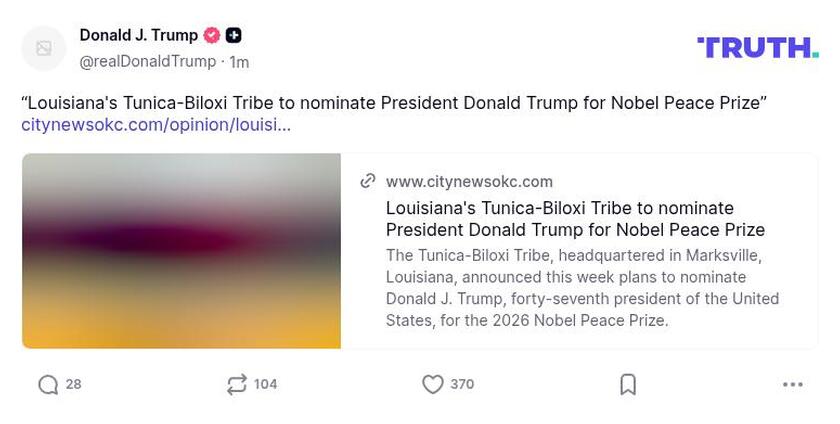Bookmark this post
840x424 pixels.
pyautogui.click(x=628, y=385)
